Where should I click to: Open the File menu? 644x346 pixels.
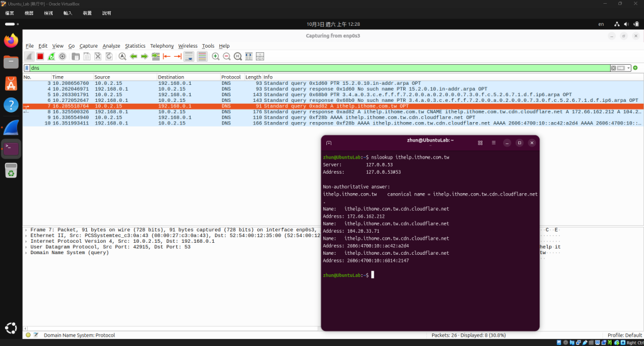click(30, 46)
